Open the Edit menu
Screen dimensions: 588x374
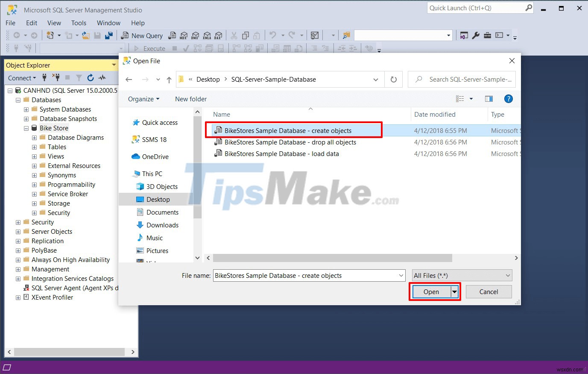click(x=32, y=23)
